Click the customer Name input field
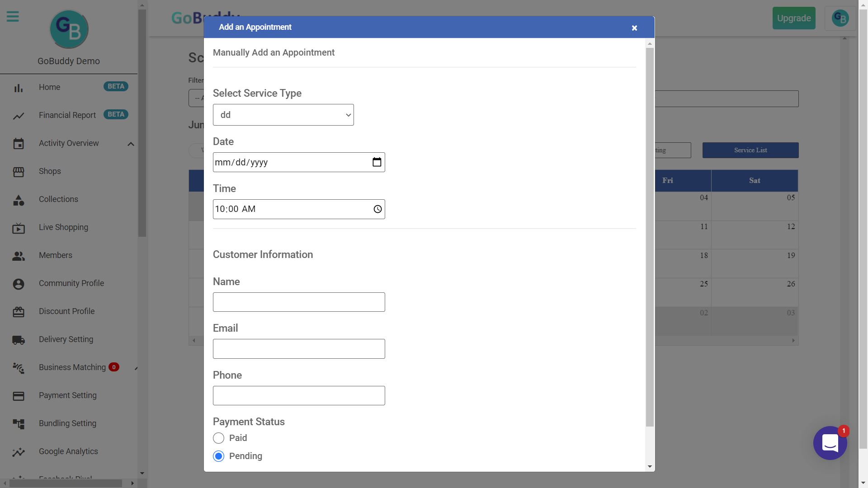 click(x=299, y=302)
